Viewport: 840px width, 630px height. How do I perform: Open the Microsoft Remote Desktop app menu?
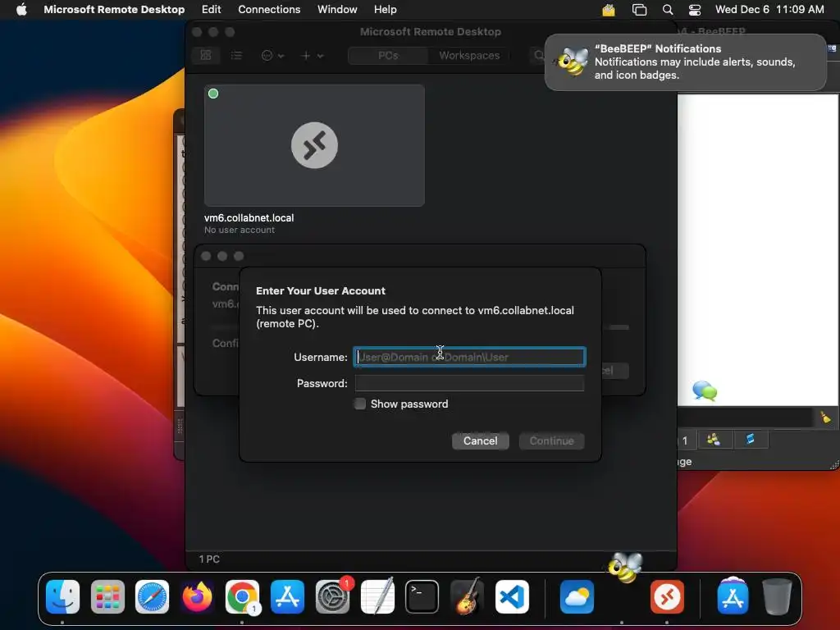point(114,9)
